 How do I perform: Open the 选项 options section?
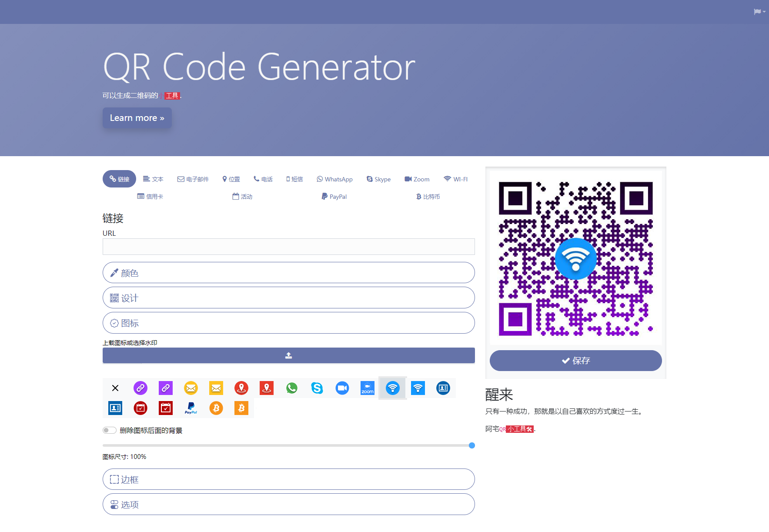tap(288, 505)
